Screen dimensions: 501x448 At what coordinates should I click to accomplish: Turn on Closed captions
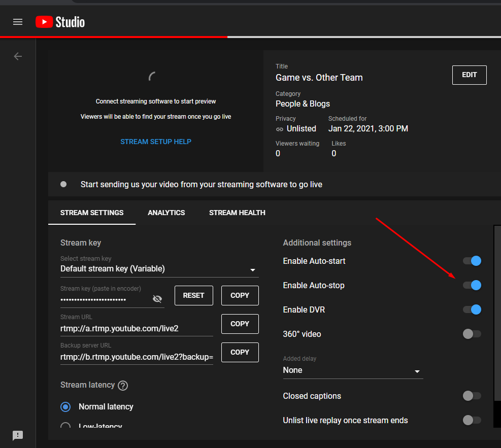click(472, 396)
